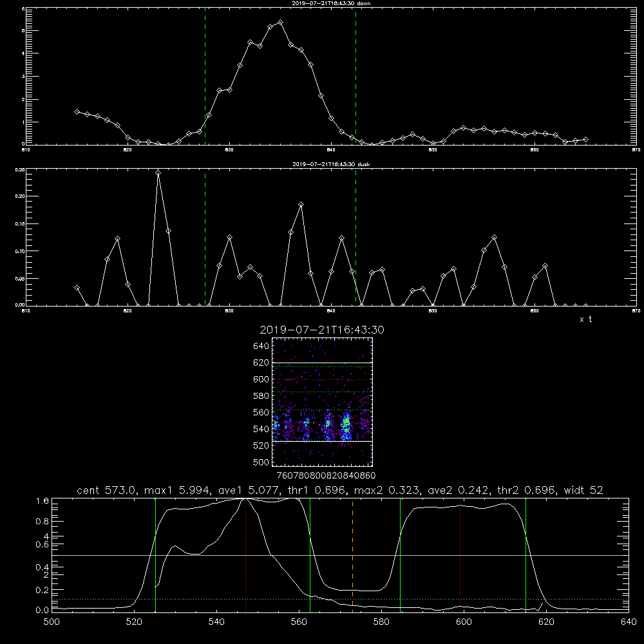This screenshot has height=644, width=644.
Task: Click the right green dashed line in dusk plot
Action: click(x=355, y=237)
